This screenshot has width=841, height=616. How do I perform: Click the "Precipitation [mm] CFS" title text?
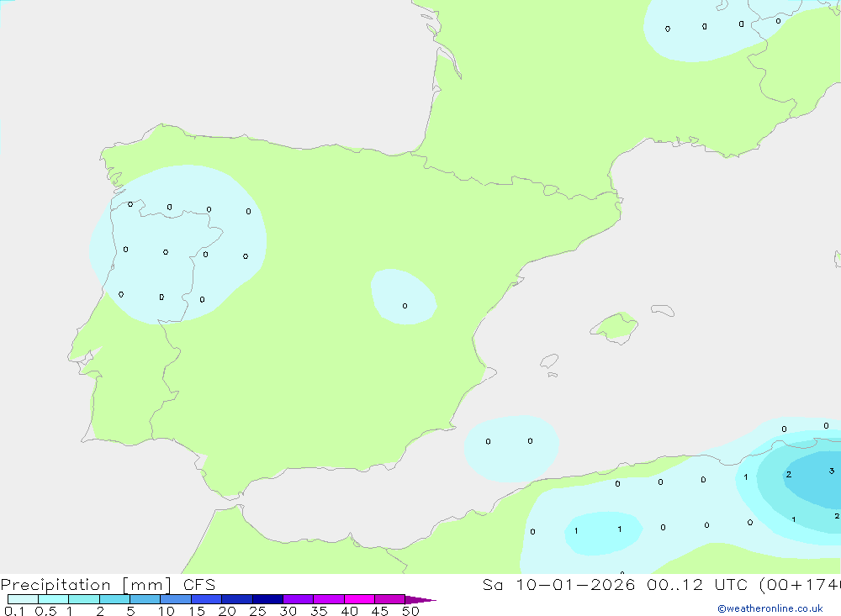point(108,585)
